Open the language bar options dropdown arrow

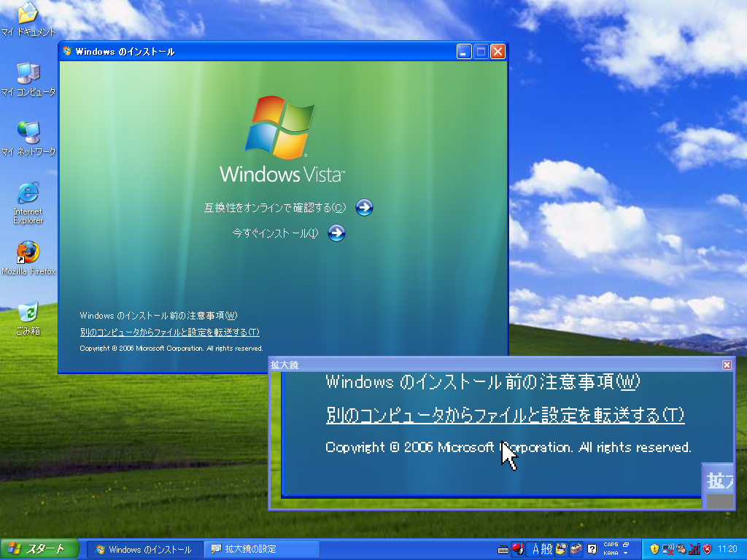[x=625, y=553]
